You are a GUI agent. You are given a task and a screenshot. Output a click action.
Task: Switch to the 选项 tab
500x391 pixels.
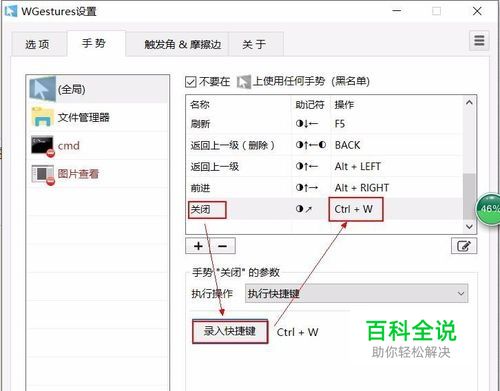point(38,44)
